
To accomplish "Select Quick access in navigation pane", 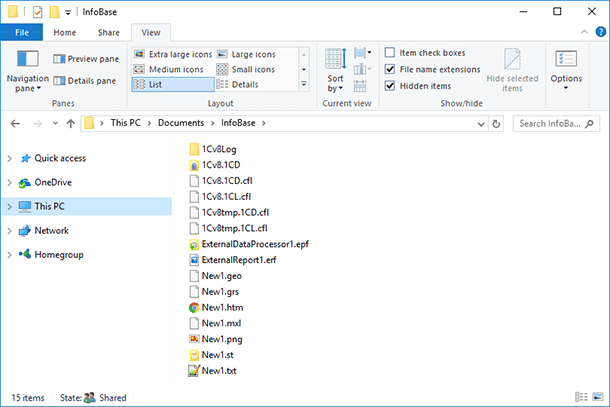I will [53, 158].
